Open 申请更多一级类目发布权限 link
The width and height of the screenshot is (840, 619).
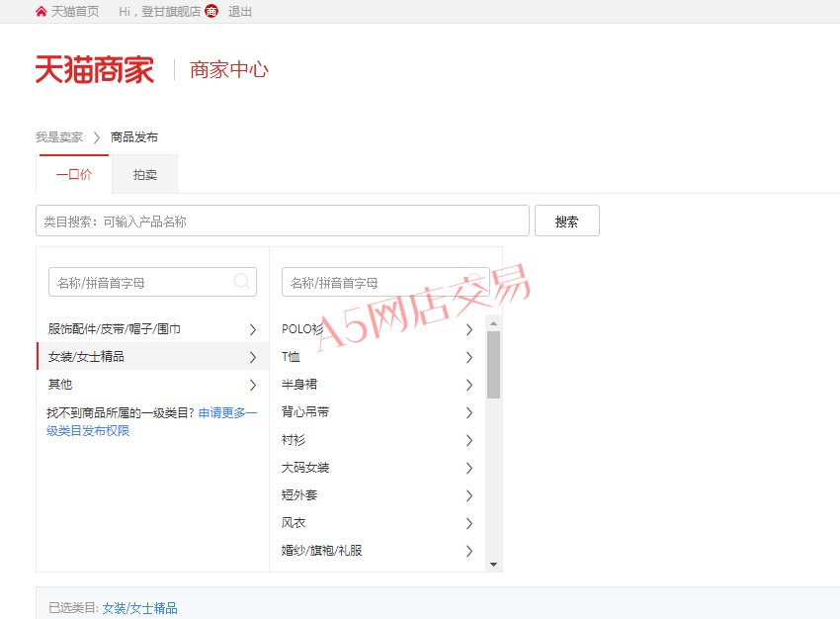pos(151,422)
